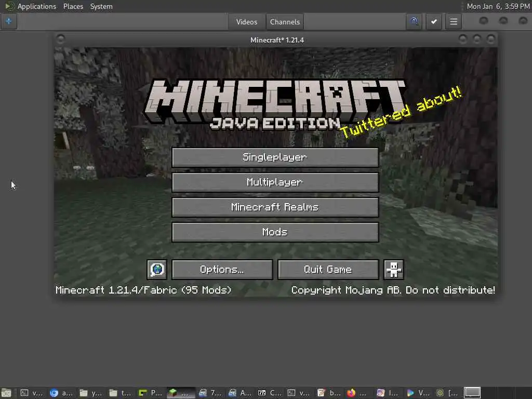Open the t... folder taskbar window

(121, 393)
